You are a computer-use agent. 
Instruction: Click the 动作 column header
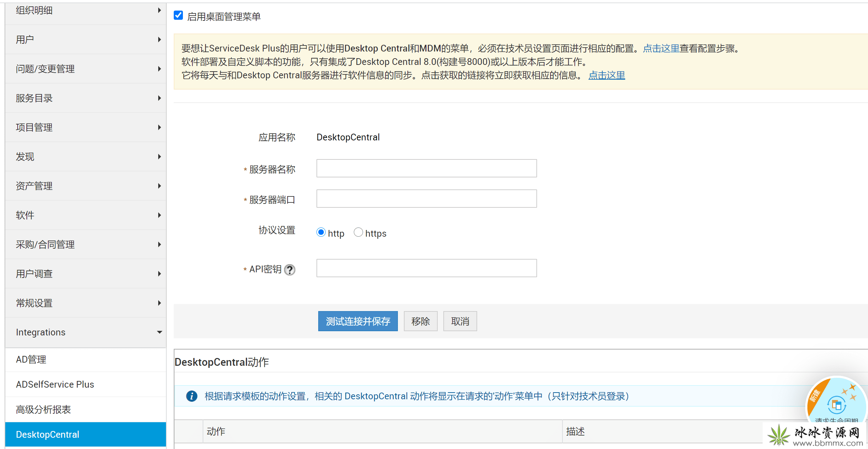pos(382,431)
